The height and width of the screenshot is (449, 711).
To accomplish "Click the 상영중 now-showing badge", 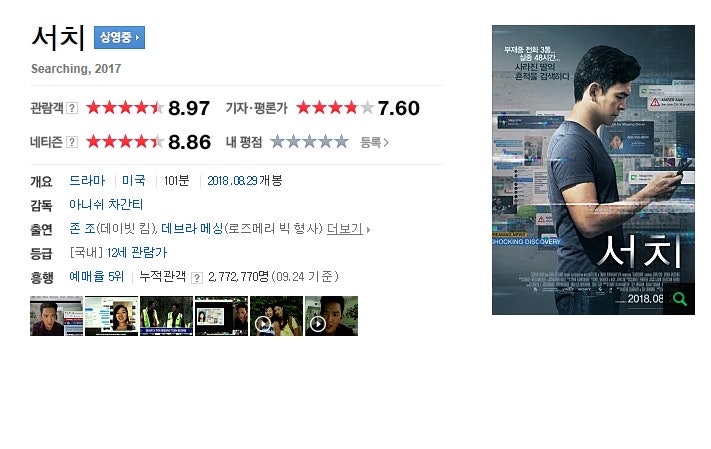I will (x=119, y=37).
